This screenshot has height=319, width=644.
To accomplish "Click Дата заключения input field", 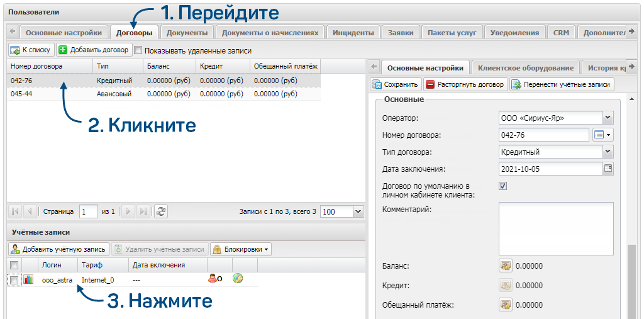I will pos(551,169).
